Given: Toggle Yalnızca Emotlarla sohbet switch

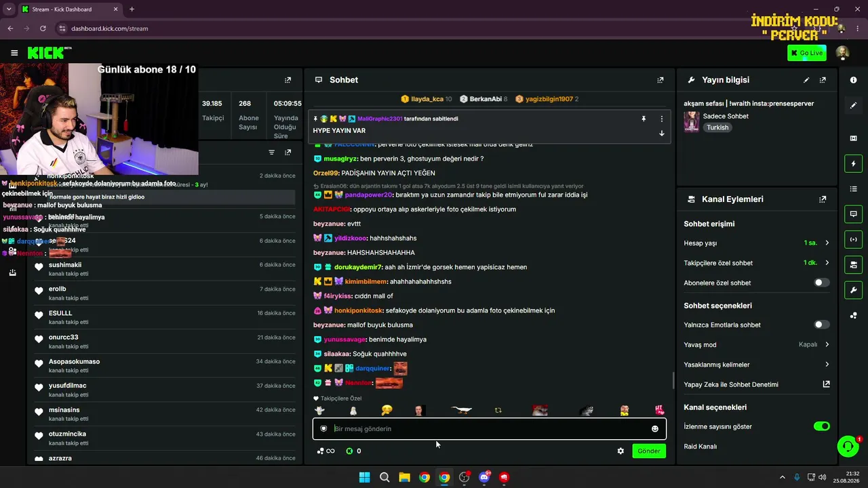Looking at the screenshot, I should pyautogui.click(x=821, y=325).
